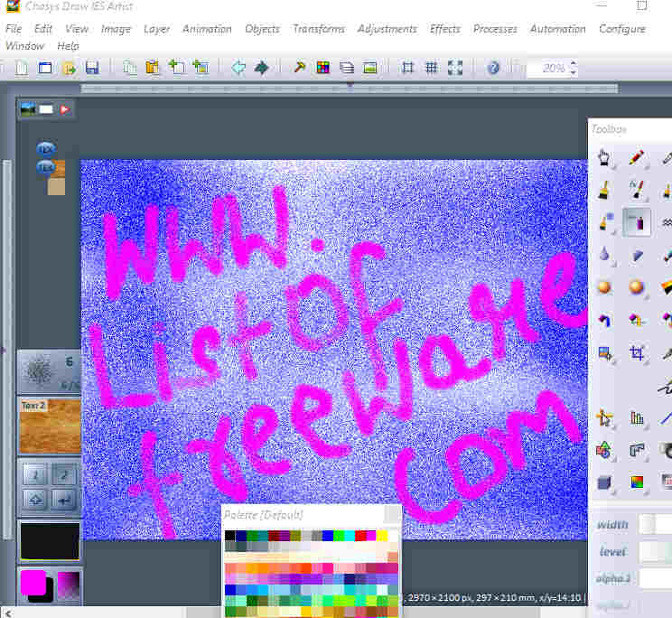672x618 pixels.
Task: Select the Text 2 wood texture thumbnail
Action: coord(50,426)
